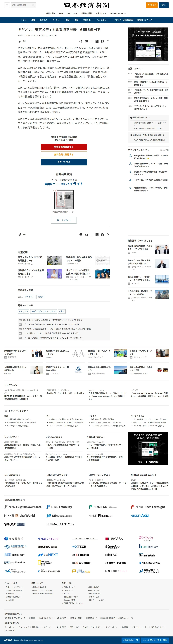
Task: Expand the トップ navigation dropdown
Action: click(x=25, y=20)
